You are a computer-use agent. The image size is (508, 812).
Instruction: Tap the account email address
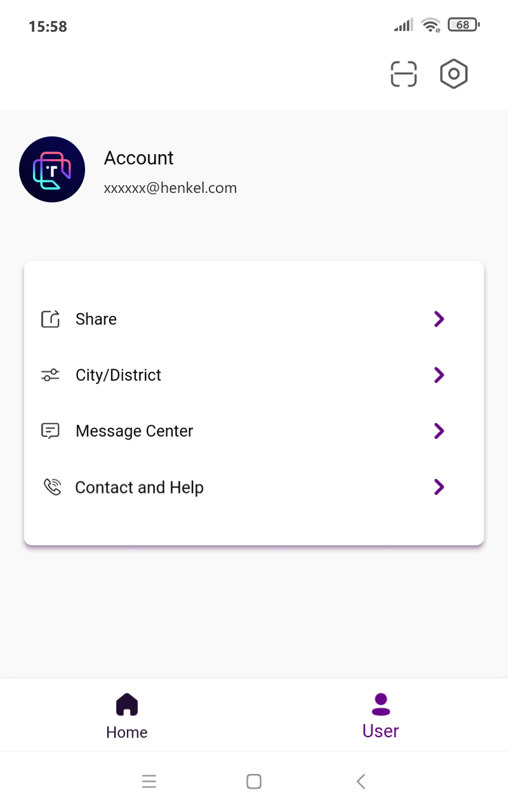[x=170, y=188]
